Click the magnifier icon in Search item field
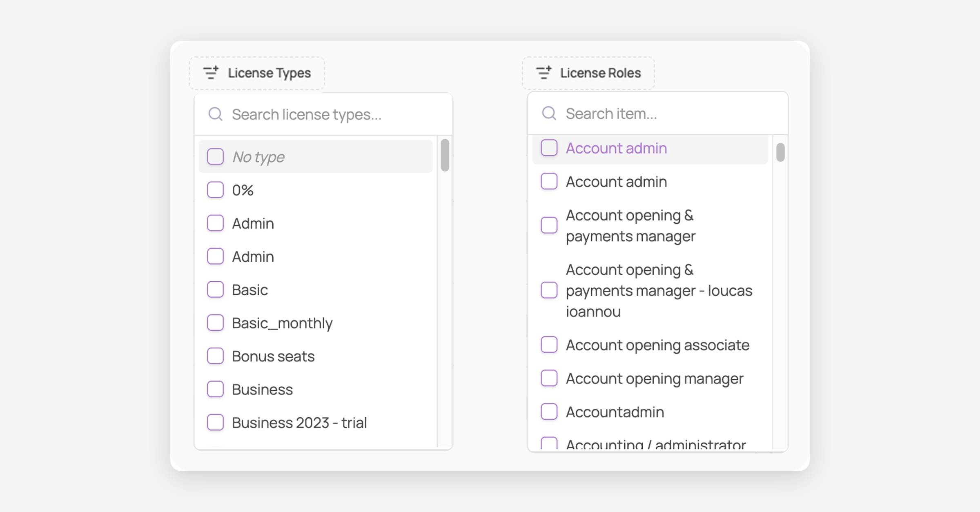980x512 pixels. [x=549, y=113]
